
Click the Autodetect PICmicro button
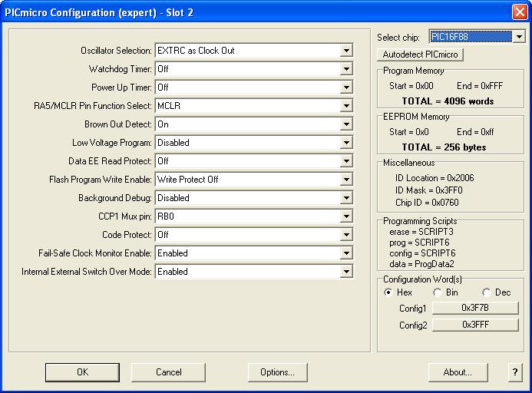pos(420,54)
